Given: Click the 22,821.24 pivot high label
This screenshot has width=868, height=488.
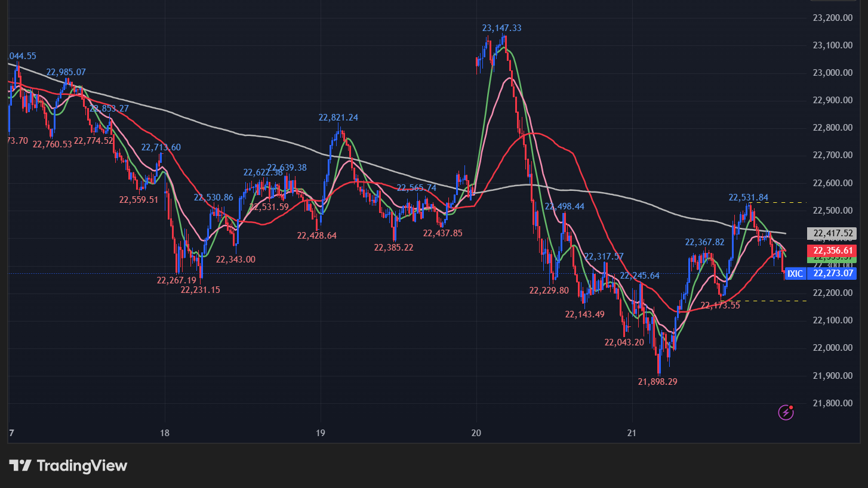Looking at the screenshot, I should pos(338,118).
